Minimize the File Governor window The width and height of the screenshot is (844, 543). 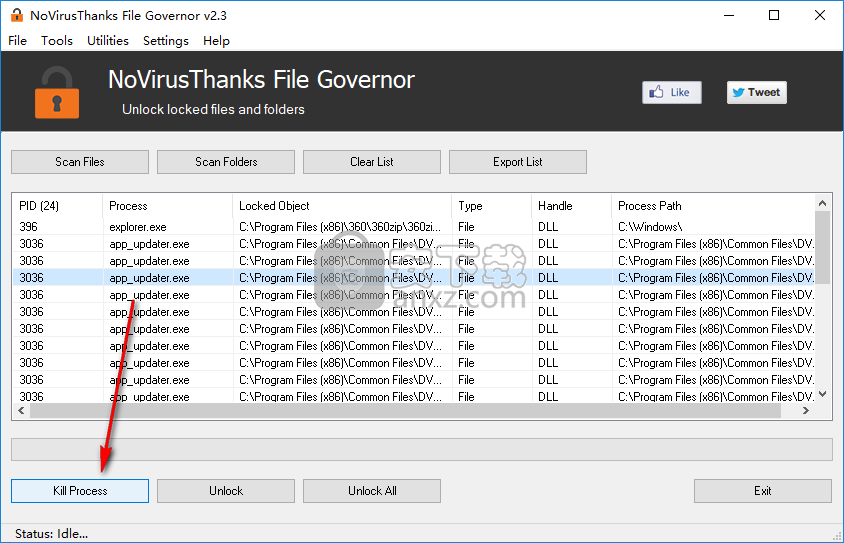729,15
